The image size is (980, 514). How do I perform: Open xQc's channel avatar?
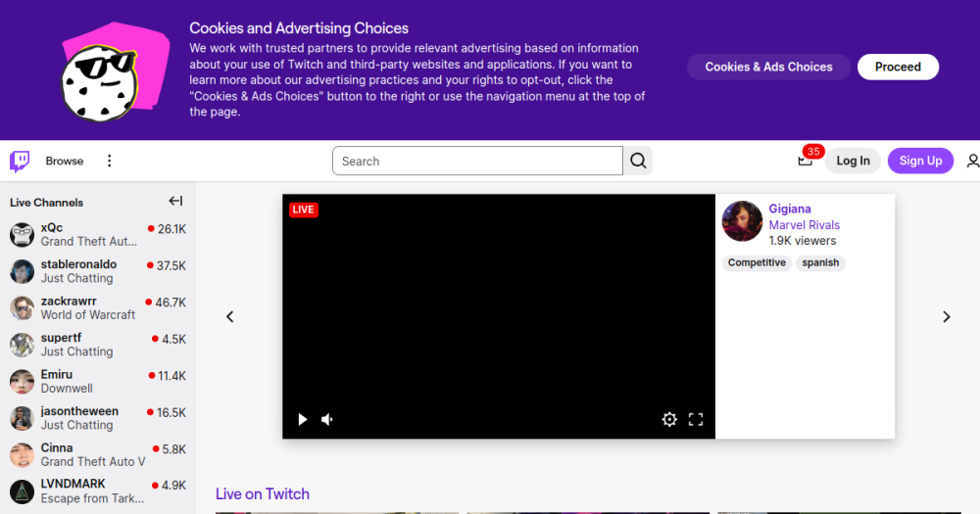[x=22, y=235]
